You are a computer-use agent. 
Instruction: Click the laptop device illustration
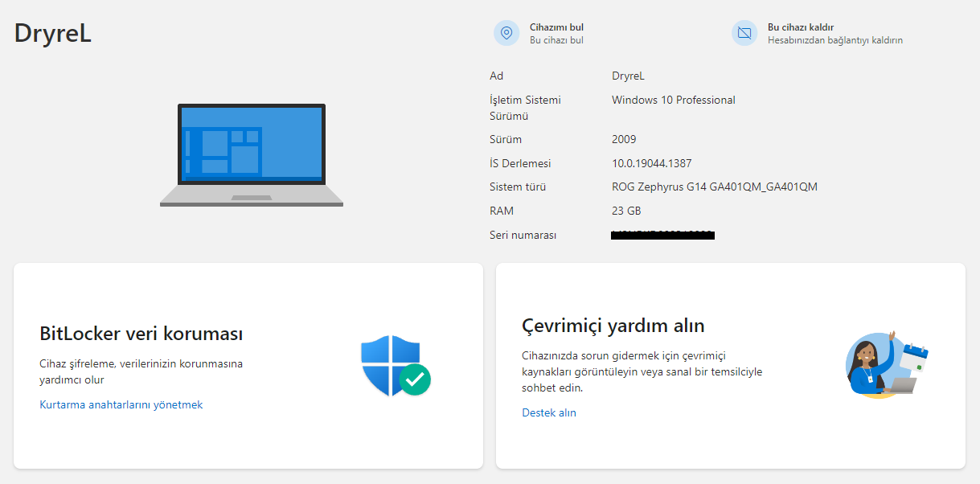point(252,155)
